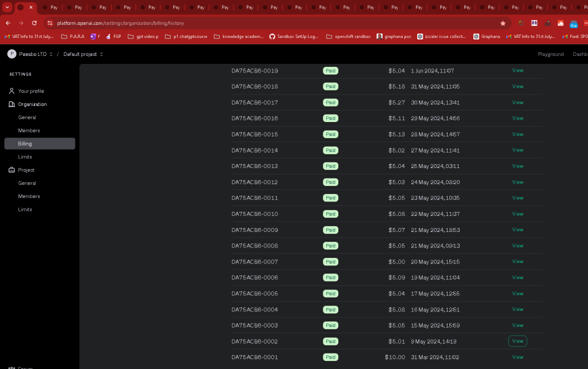Close the active OpenAI tab
The image size is (588, 369).
pyautogui.click(x=31, y=7)
